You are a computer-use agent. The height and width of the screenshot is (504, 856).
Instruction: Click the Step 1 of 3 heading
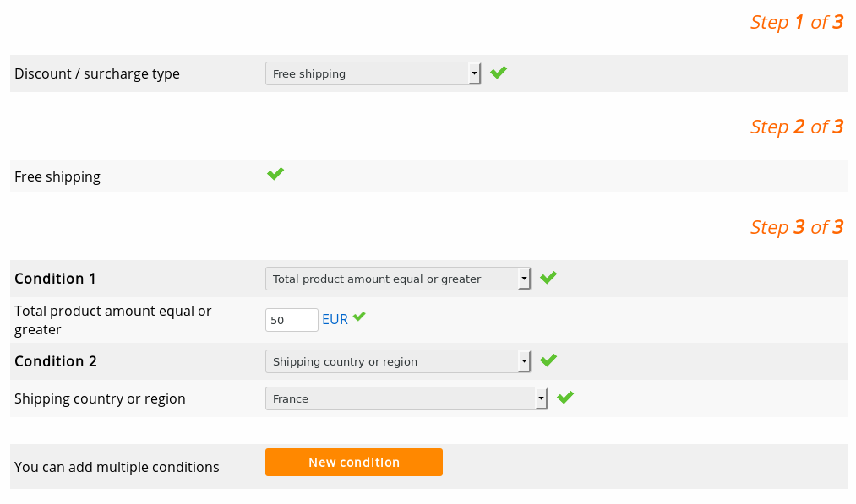coord(797,22)
